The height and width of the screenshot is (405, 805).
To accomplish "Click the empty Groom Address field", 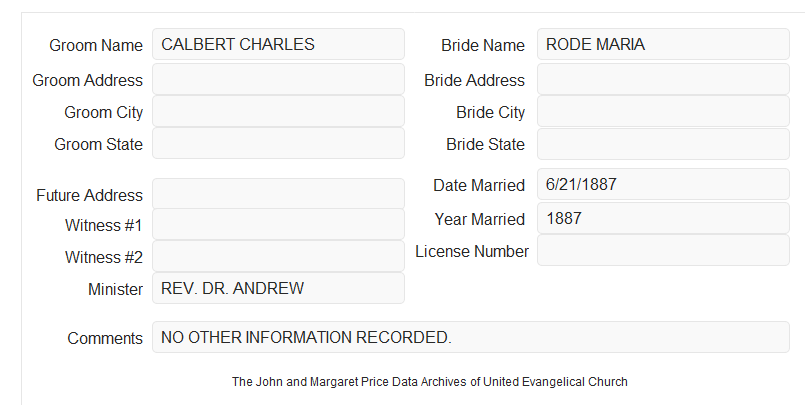I will click(x=278, y=79).
